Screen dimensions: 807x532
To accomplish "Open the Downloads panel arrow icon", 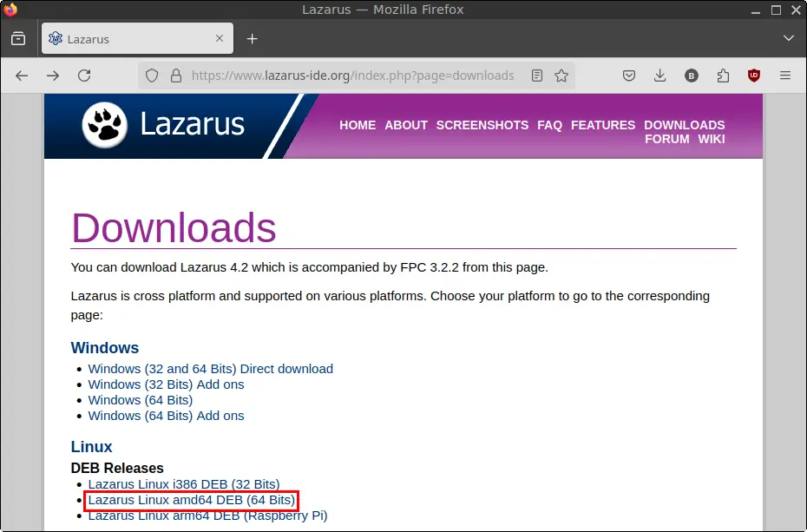I will click(x=659, y=76).
